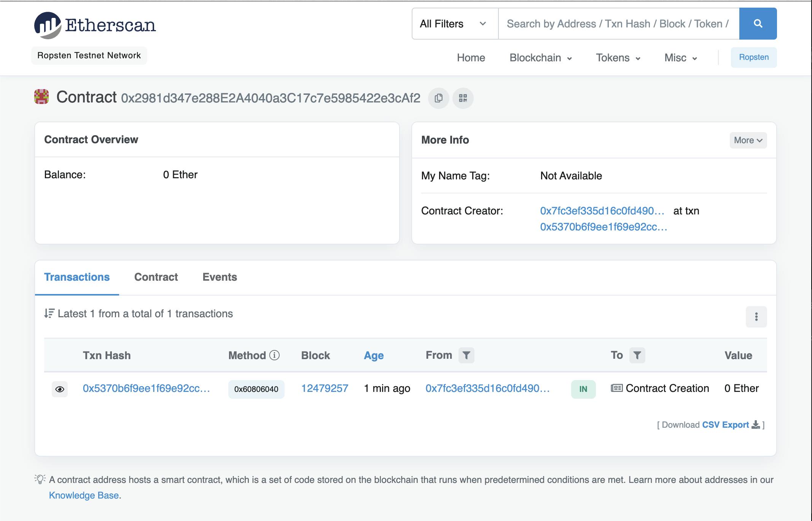Switch to the Events tab
Viewport: 812px width, 521px height.
(220, 277)
